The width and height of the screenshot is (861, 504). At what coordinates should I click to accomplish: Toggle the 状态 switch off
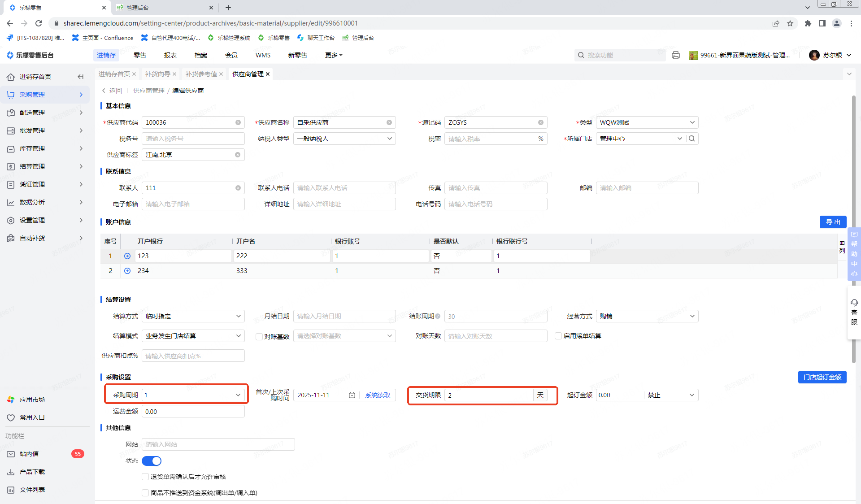point(152,461)
